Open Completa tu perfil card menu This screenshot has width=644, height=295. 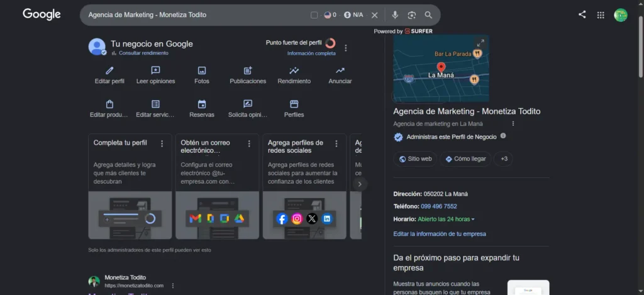pyautogui.click(x=162, y=143)
